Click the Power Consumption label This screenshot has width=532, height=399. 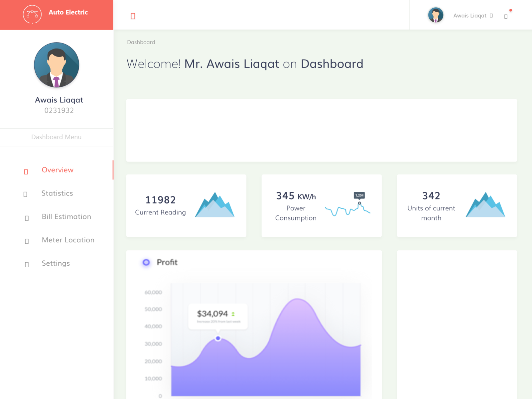point(296,213)
